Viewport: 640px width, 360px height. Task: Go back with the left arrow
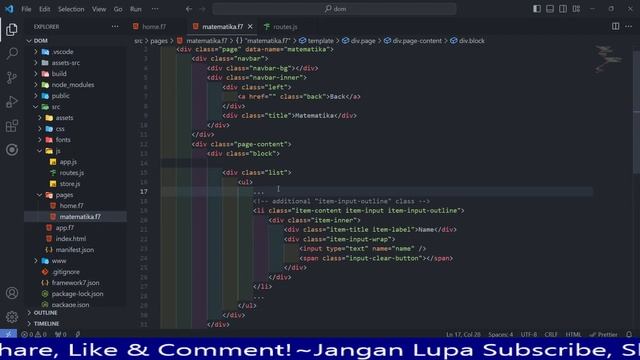[189, 9]
